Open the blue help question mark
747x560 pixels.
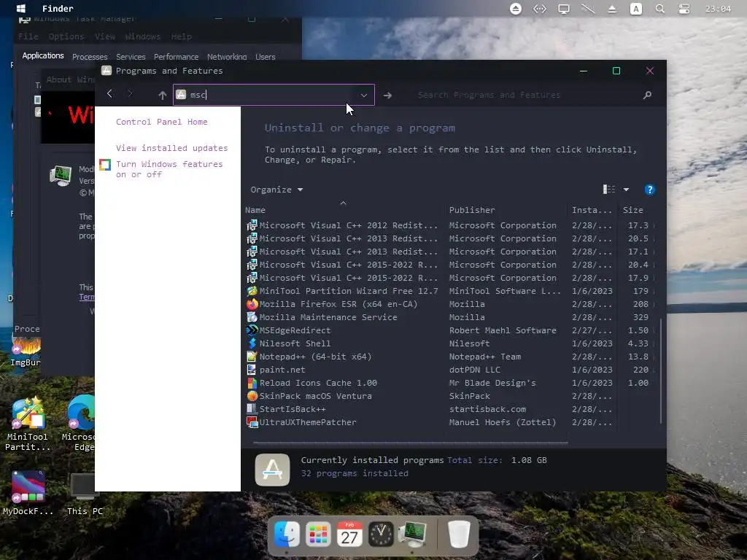click(x=649, y=190)
